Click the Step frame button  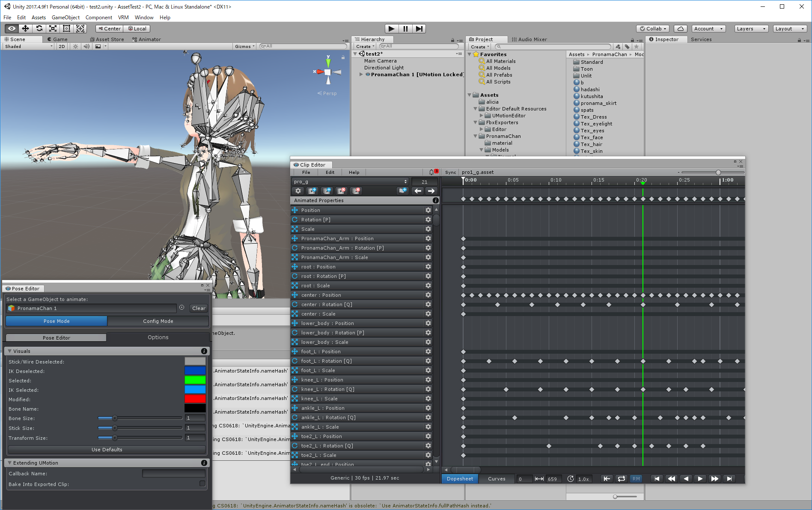419,29
